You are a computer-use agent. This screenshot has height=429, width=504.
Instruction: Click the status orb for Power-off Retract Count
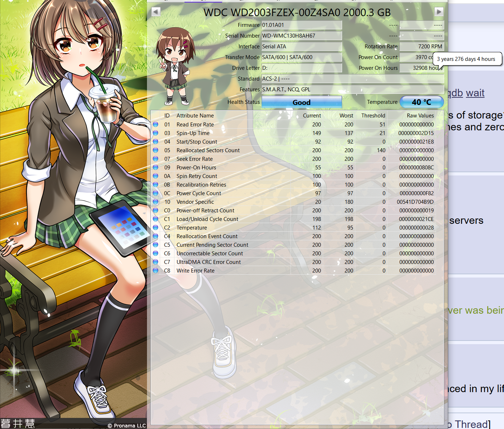(155, 210)
